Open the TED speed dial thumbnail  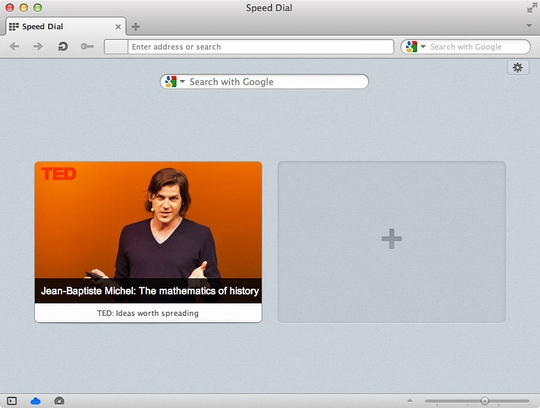(148, 242)
